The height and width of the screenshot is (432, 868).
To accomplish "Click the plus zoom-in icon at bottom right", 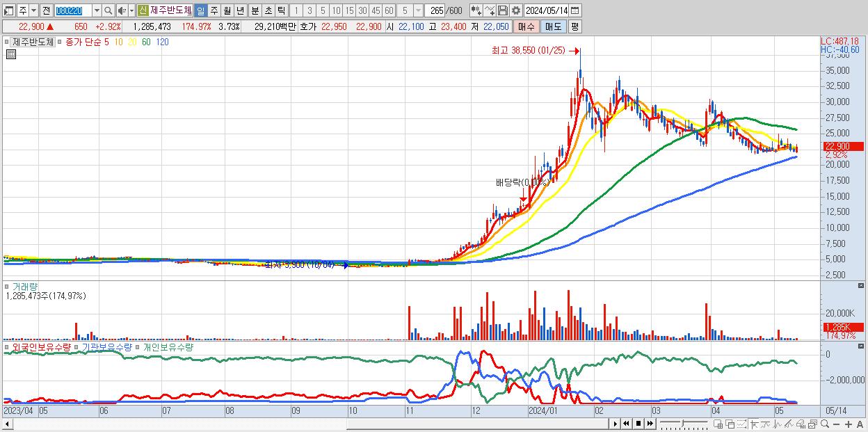I will point(849,424).
